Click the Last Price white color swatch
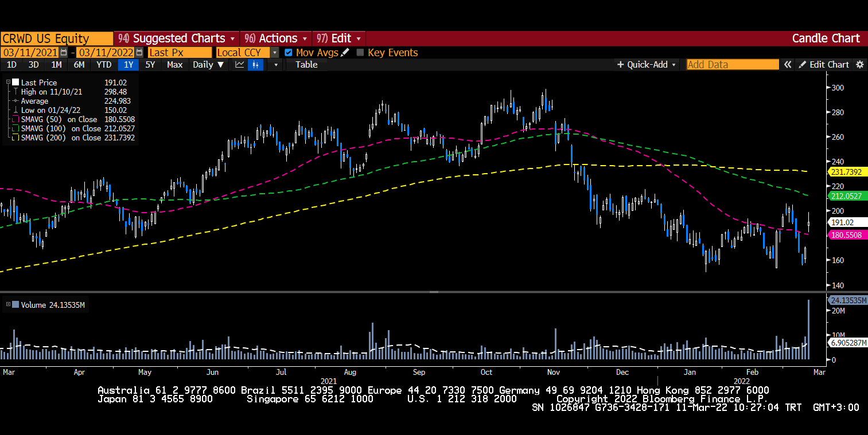868x435 pixels. coord(15,83)
